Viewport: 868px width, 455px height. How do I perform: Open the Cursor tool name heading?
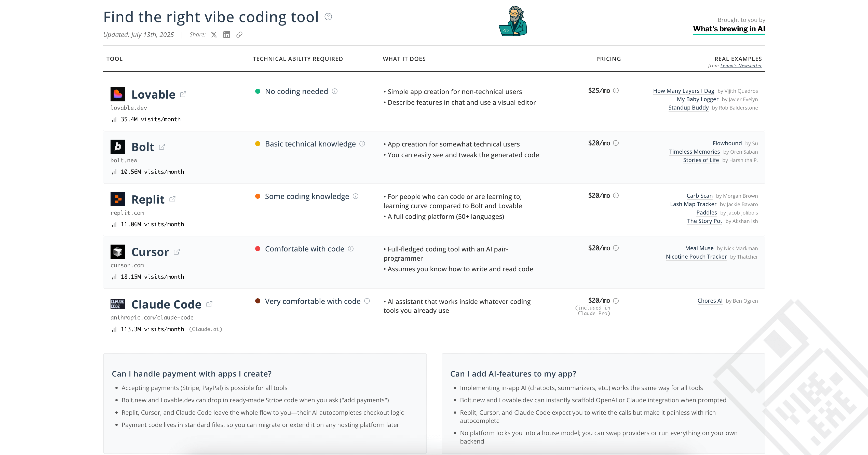tap(150, 252)
